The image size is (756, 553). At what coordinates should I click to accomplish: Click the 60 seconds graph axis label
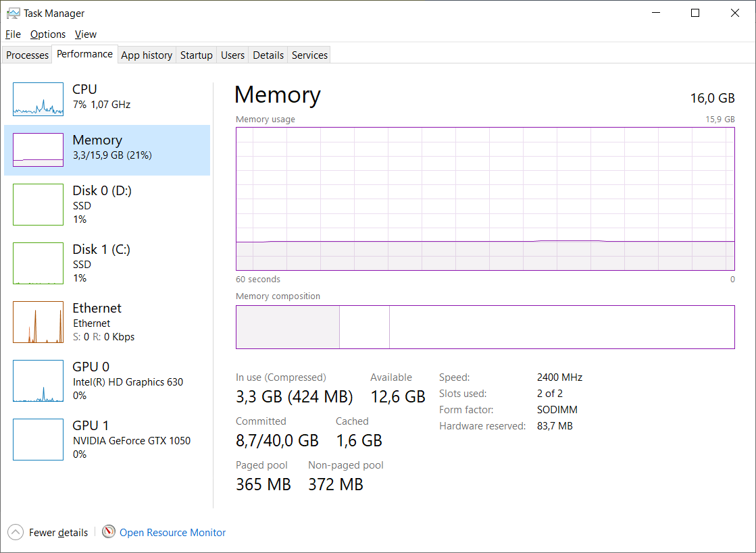click(258, 280)
